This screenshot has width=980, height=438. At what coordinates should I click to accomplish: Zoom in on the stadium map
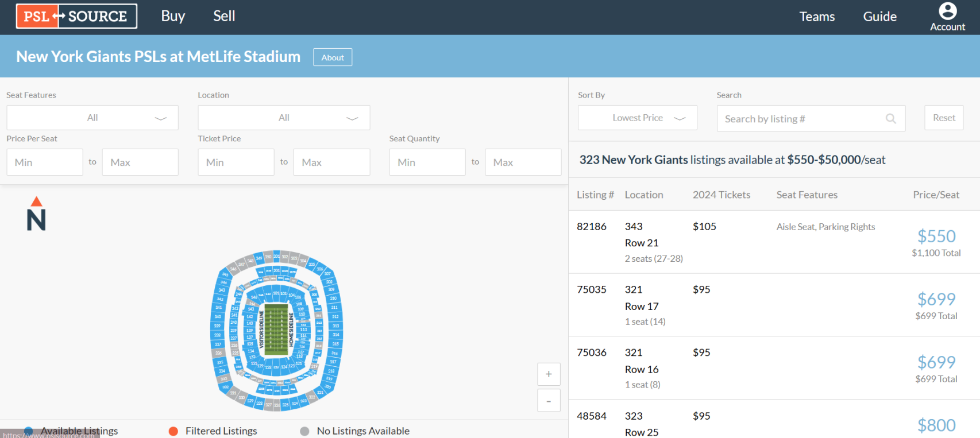pyautogui.click(x=549, y=374)
